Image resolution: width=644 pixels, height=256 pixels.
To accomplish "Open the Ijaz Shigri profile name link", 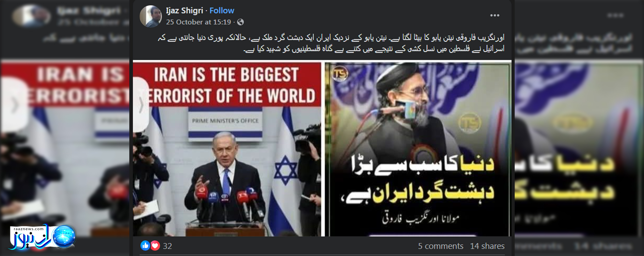I will click(x=184, y=10).
